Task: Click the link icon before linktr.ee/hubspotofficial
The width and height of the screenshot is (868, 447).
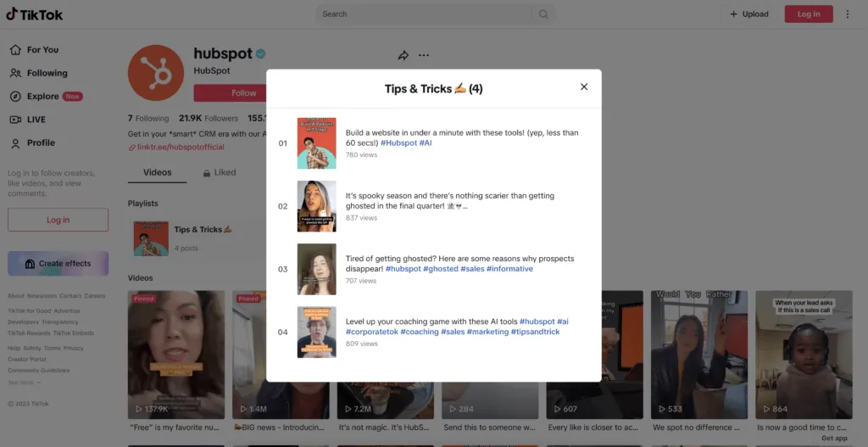Action: 131,148
